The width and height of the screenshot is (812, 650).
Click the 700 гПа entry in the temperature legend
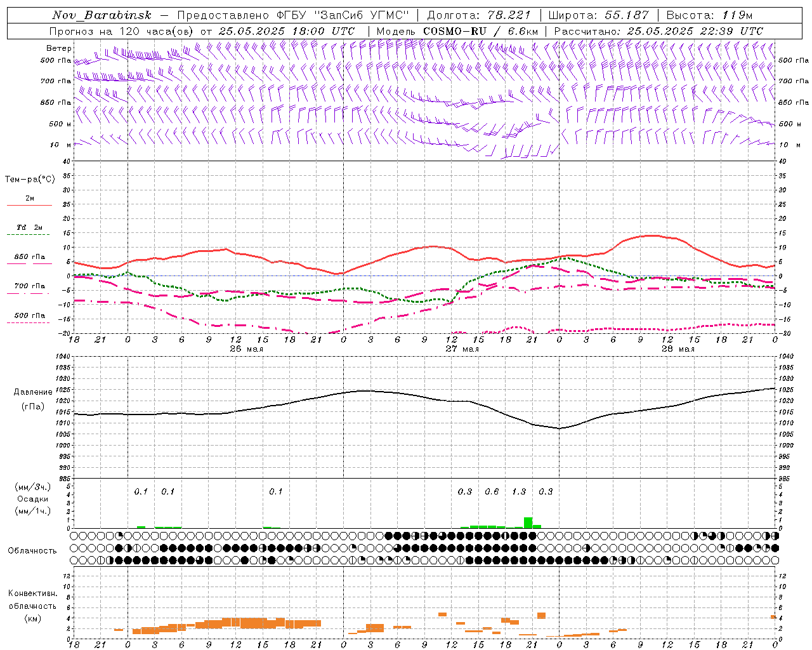(x=29, y=289)
